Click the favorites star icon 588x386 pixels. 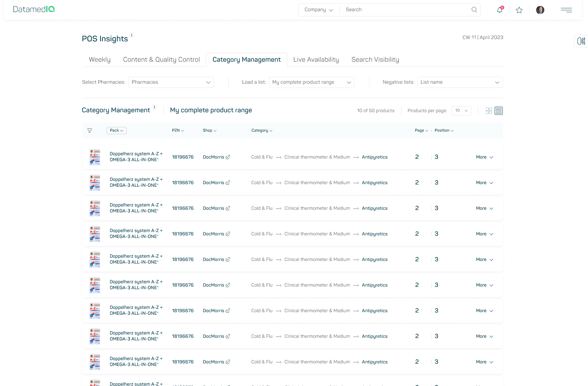(x=519, y=10)
